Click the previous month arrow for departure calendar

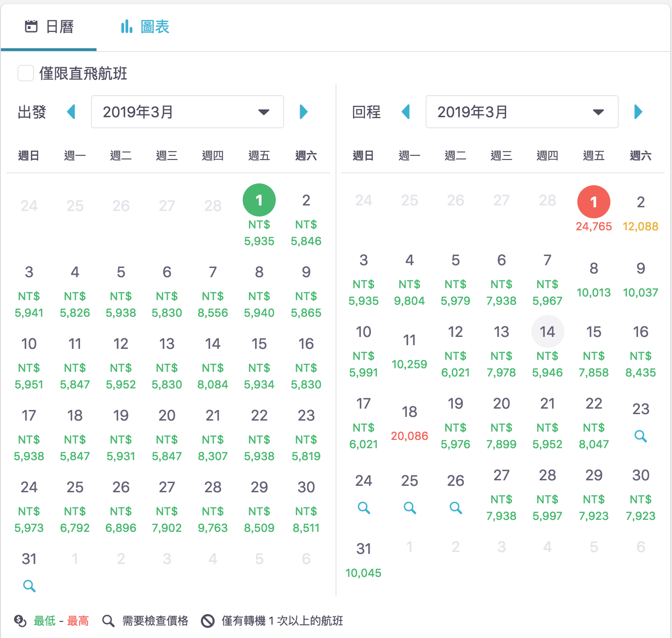pyautogui.click(x=72, y=112)
